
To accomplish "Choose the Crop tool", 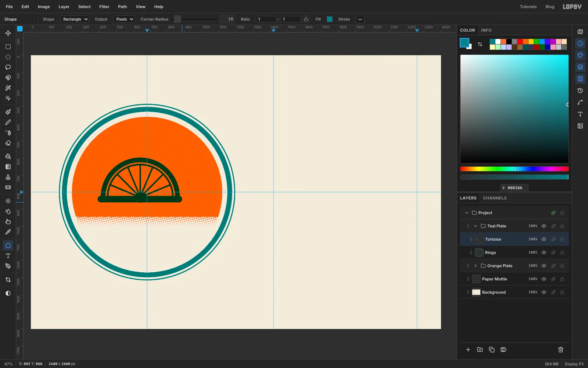I will click(x=8, y=280).
